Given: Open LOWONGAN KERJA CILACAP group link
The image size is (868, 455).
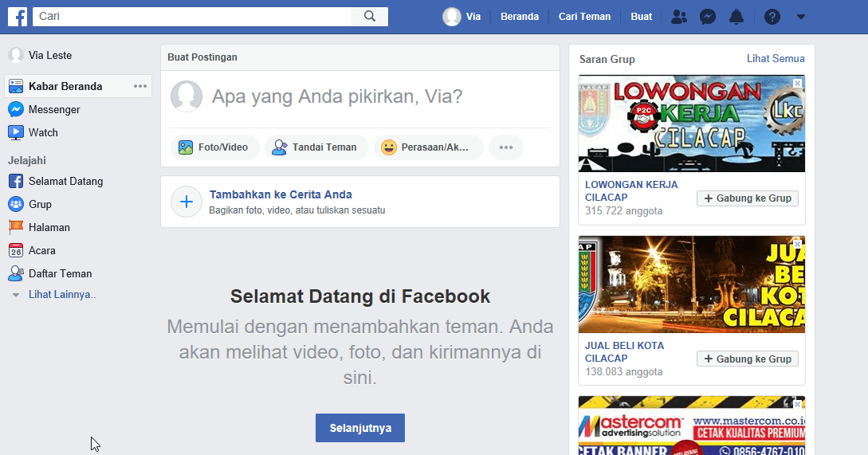Looking at the screenshot, I should click(631, 191).
